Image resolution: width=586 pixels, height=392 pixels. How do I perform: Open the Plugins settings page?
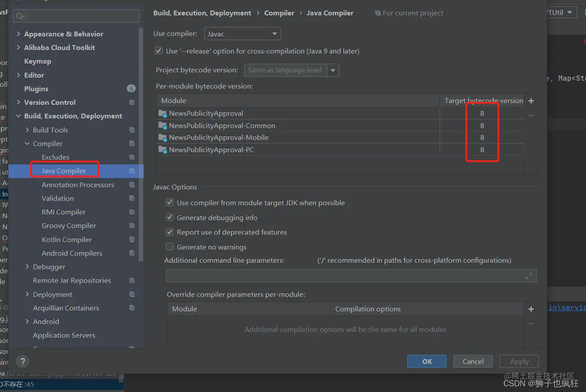[36, 89]
